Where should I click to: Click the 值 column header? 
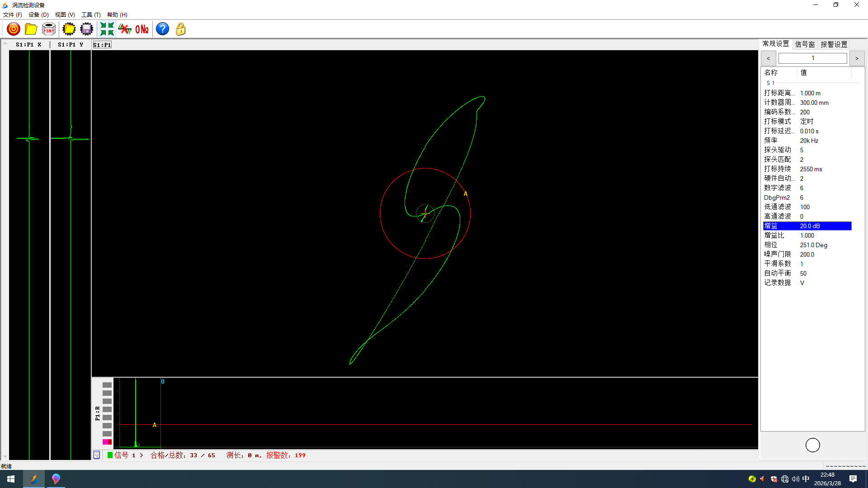824,72
